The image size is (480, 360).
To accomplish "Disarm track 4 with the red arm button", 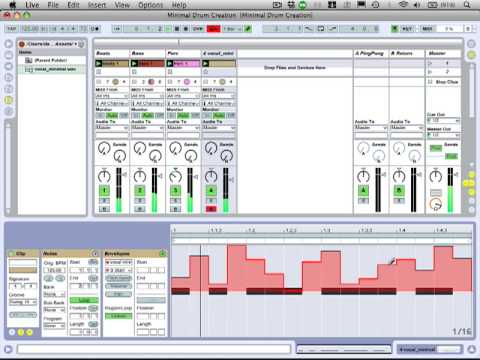I will click(x=211, y=209).
